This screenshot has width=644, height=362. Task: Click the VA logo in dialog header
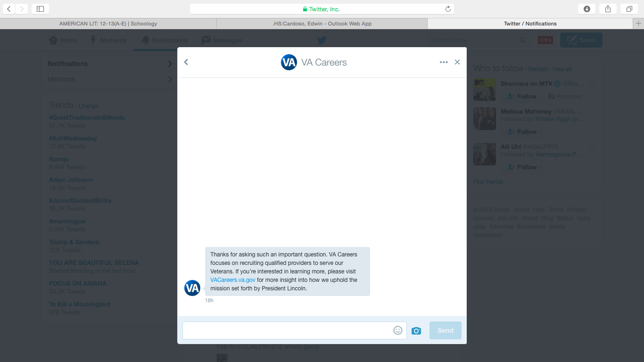[x=289, y=62]
